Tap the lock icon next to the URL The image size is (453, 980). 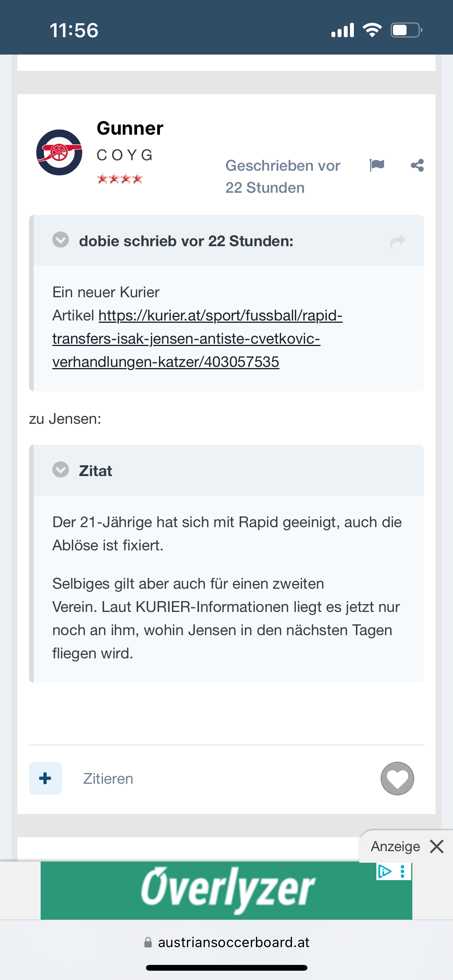click(x=148, y=942)
